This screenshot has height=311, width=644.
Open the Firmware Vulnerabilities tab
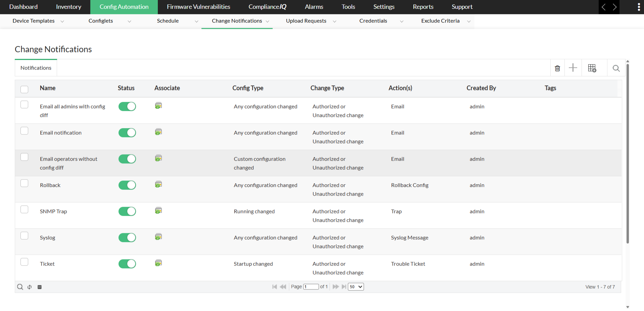point(198,7)
